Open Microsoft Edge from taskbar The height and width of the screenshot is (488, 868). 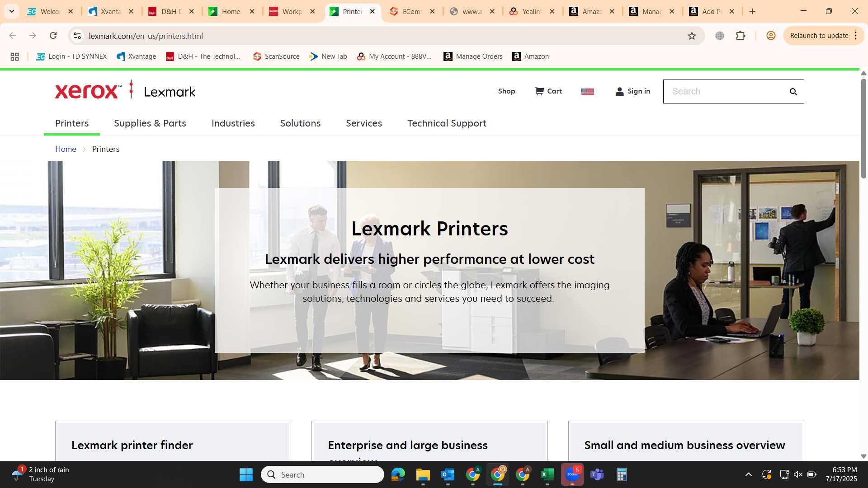click(x=398, y=474)
